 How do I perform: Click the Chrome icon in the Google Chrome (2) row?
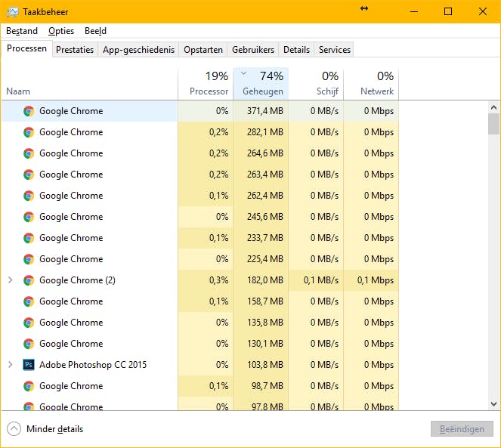click(x=29, y=280)
